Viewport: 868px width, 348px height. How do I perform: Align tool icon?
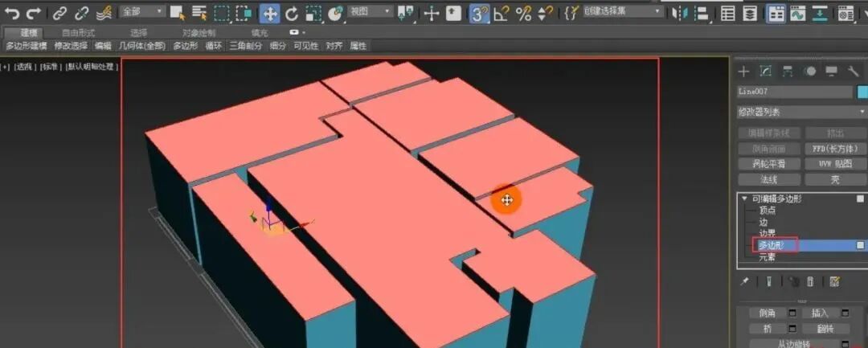pos(702,14)
